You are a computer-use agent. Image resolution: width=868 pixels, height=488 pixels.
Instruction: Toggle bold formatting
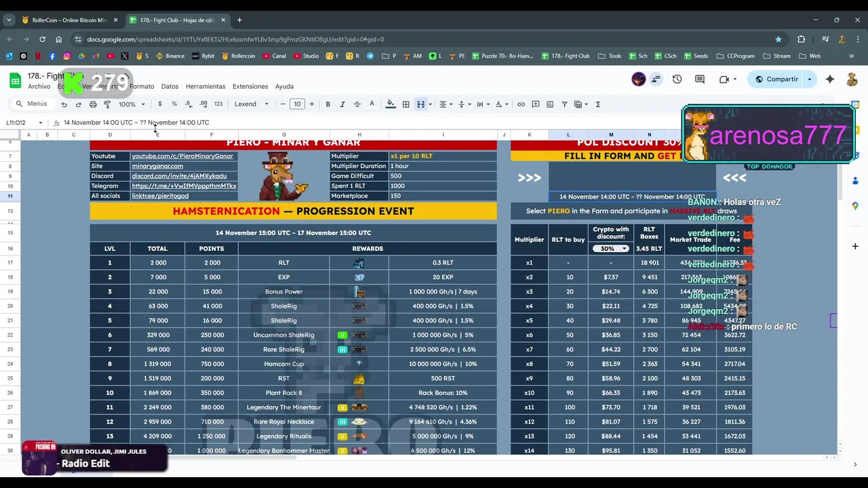click(328, 104)
